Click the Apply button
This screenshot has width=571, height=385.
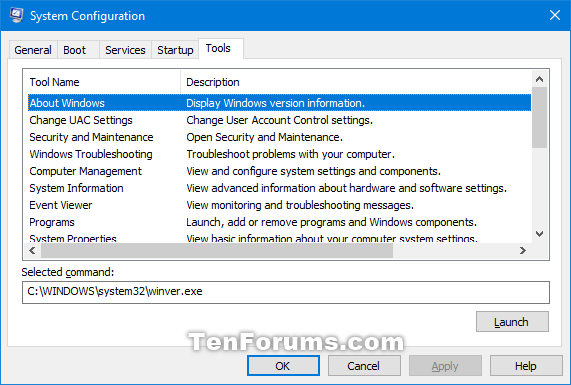pos(445,366)
